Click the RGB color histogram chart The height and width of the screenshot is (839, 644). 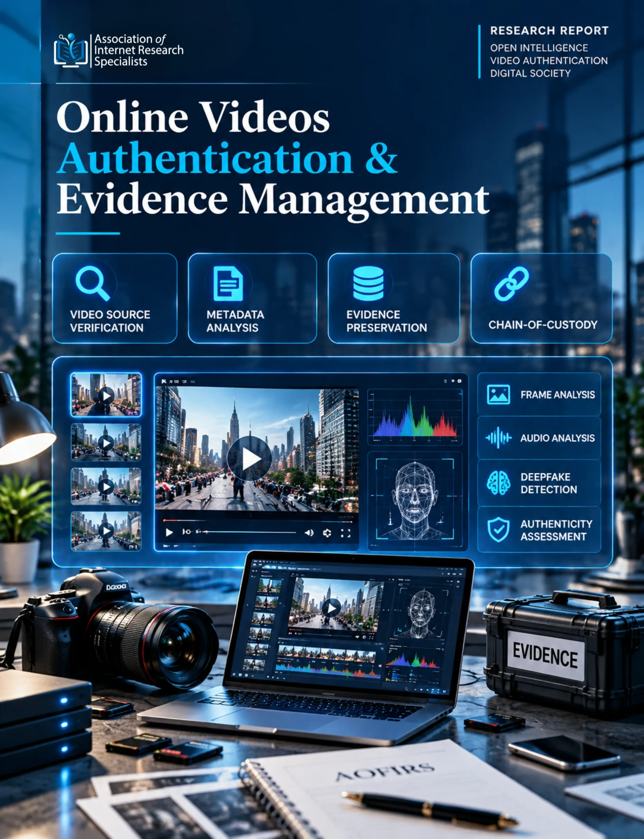tap(415, 417)
